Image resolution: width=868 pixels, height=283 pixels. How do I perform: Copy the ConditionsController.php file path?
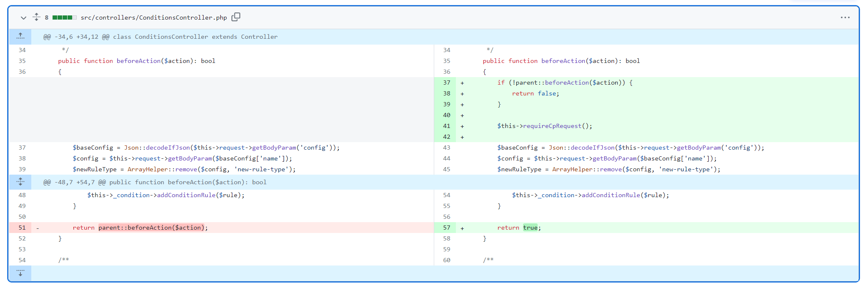click(x=236, y=17)
